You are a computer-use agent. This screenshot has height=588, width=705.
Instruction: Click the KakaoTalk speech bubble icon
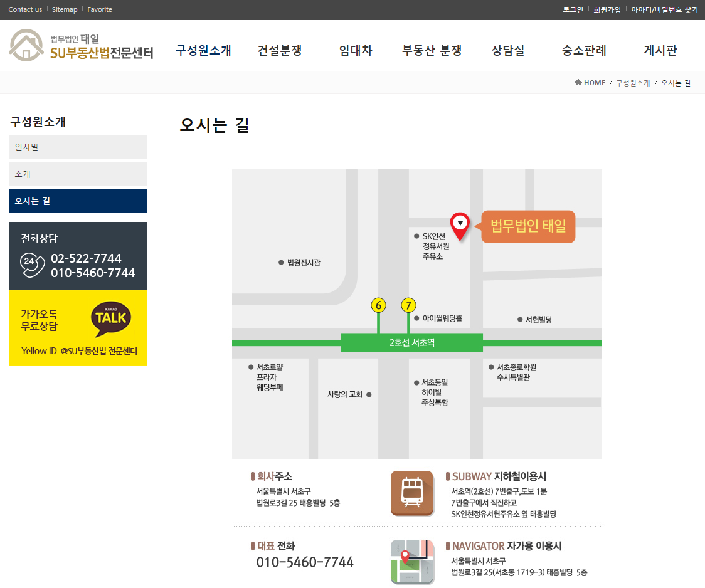point(111,319)
